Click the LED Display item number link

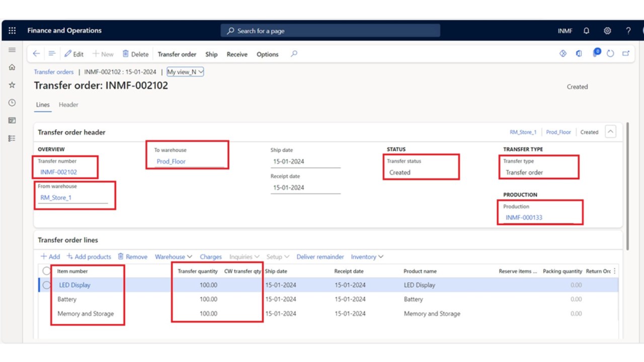(75, 285)
